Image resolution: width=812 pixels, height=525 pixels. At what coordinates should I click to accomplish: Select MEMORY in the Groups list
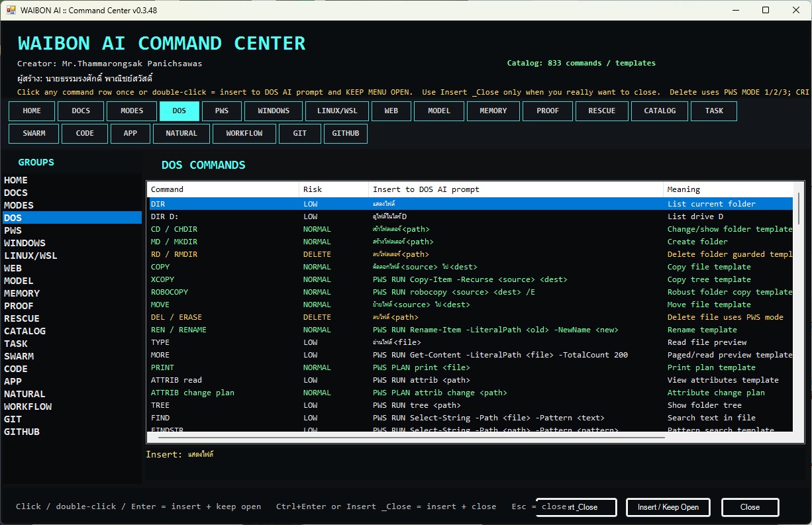72,293
